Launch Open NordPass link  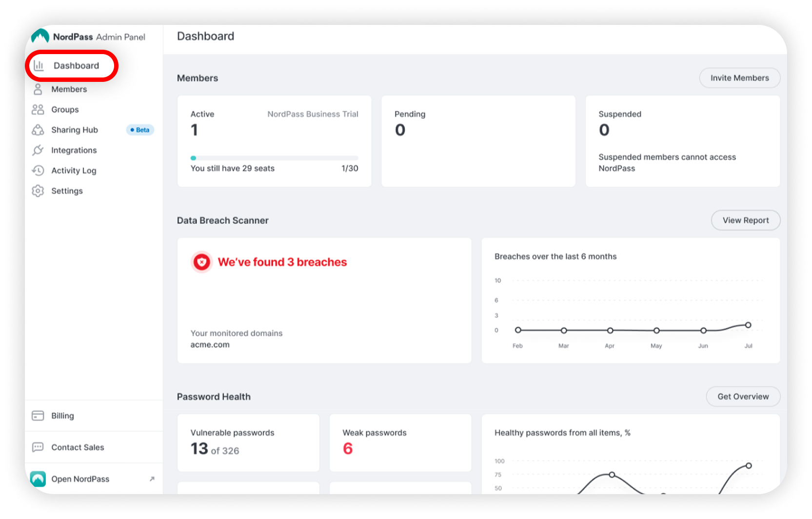[x=80, y=479]
